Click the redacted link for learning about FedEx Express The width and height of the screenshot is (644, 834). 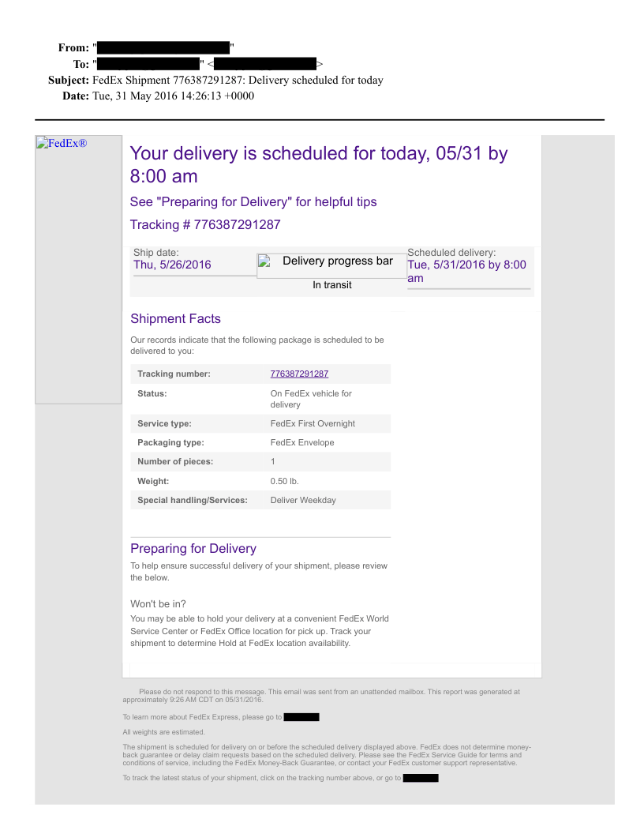tap(301, 717)
